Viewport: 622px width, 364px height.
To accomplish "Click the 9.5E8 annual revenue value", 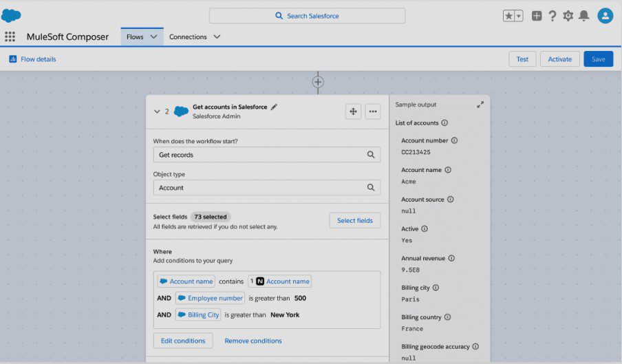I will point(410,270).
